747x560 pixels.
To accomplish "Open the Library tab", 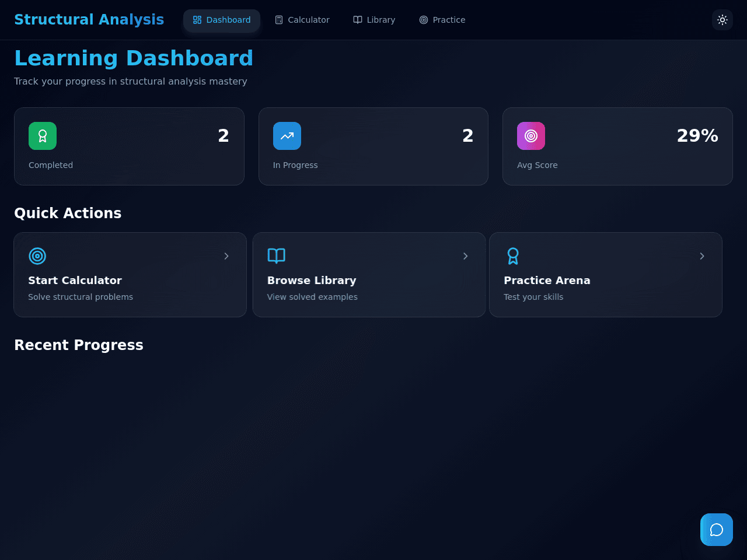I will 374,20.
